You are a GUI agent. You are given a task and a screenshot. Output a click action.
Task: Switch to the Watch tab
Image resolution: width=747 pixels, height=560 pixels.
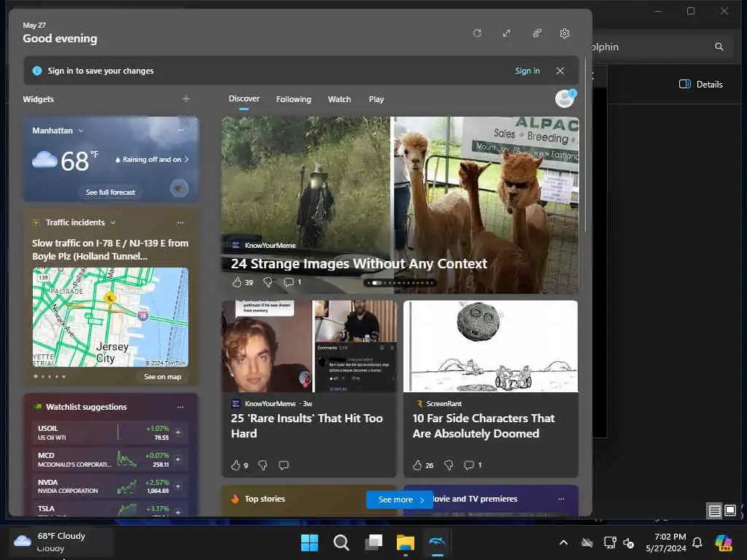(x=339, y=99)
